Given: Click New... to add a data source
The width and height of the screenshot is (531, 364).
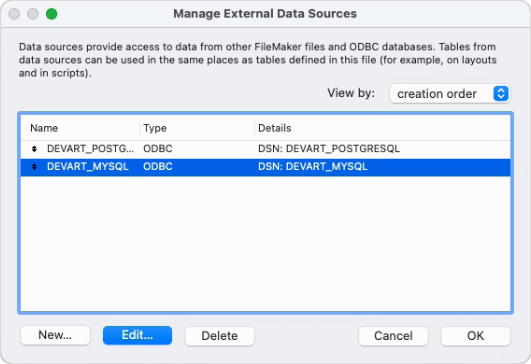Looking at the screenshot, I should click(x=55, y=335).
